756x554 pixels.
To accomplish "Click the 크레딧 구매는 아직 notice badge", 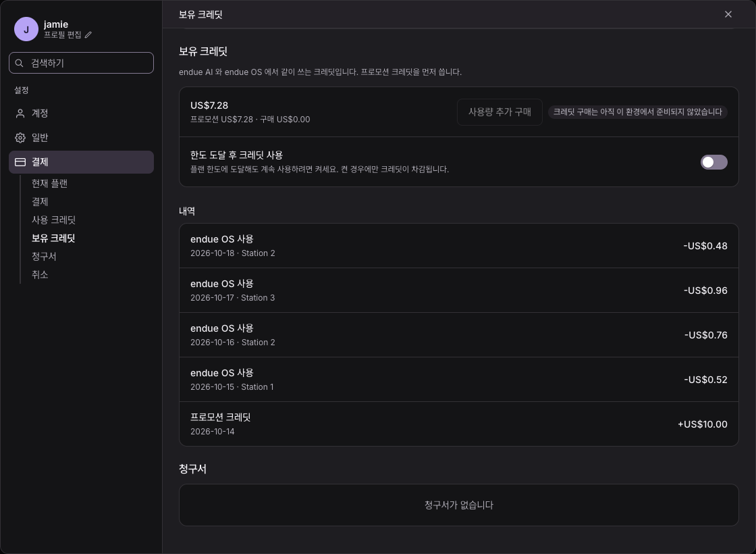I will 637,112.
